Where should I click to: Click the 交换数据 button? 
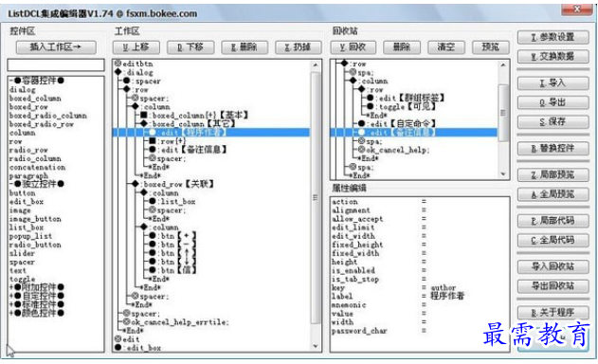(553, 57)
